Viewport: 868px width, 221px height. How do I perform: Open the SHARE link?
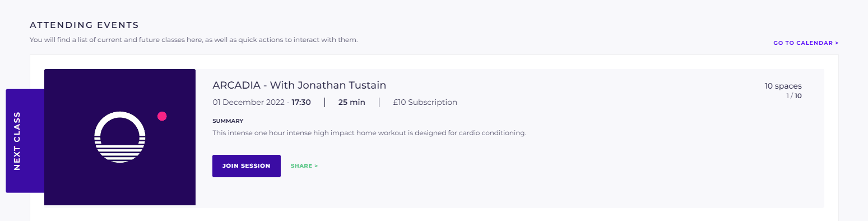pyautogui.click(x=304, y=166)
